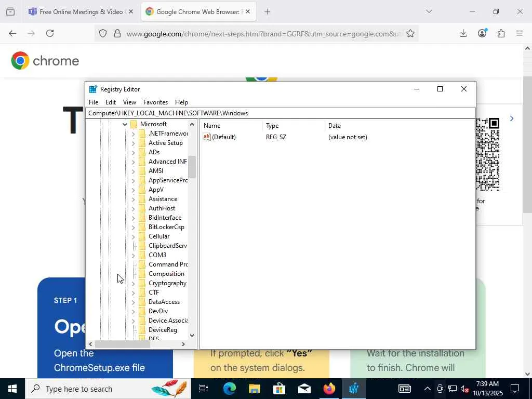Select the Assistance key folder icon
The width and height of the screenshot is (532, 399).
142,199
